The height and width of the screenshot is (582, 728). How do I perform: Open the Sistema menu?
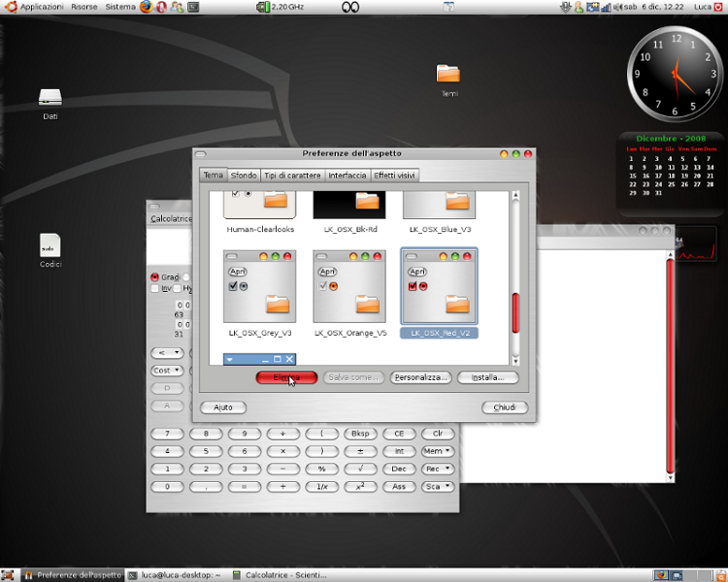tap(119, 7)
